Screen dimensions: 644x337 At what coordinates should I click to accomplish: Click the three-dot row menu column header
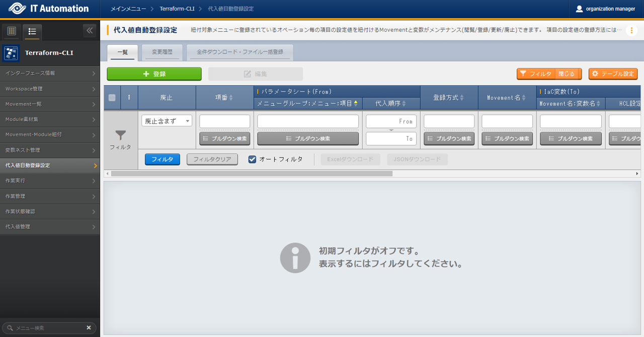tap(129, 98)
